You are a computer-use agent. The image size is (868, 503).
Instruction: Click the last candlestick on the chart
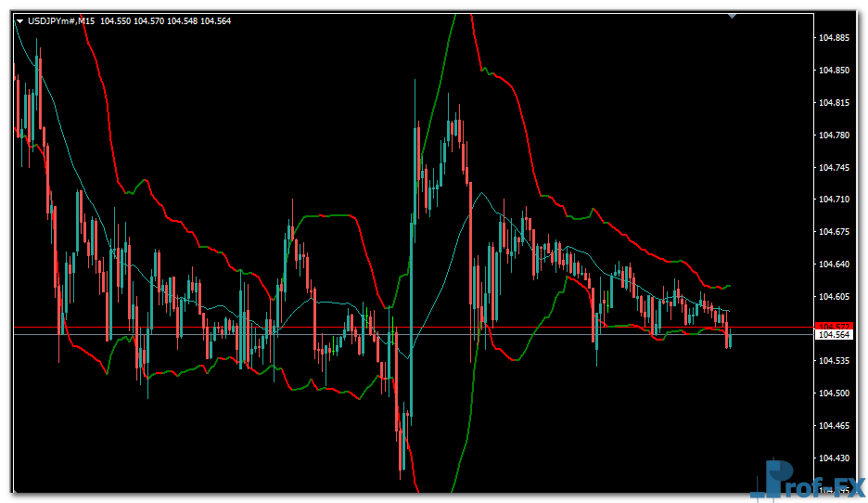coord(729,336)
